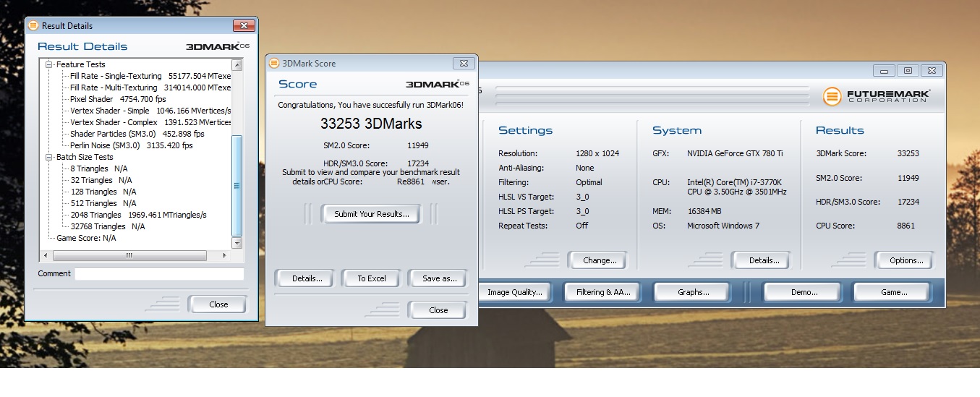This screenshot has width=980, height=397.
Task: Select the Pixel Shader result row
Action: [118, 99]
